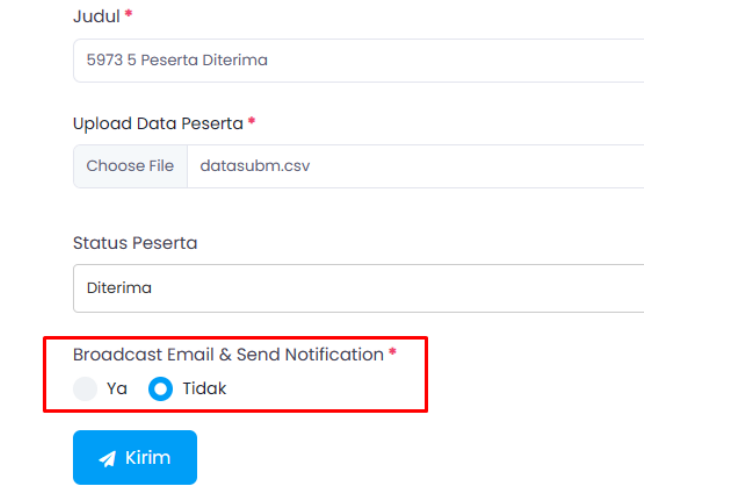Click the "Judul" field label

96,17
